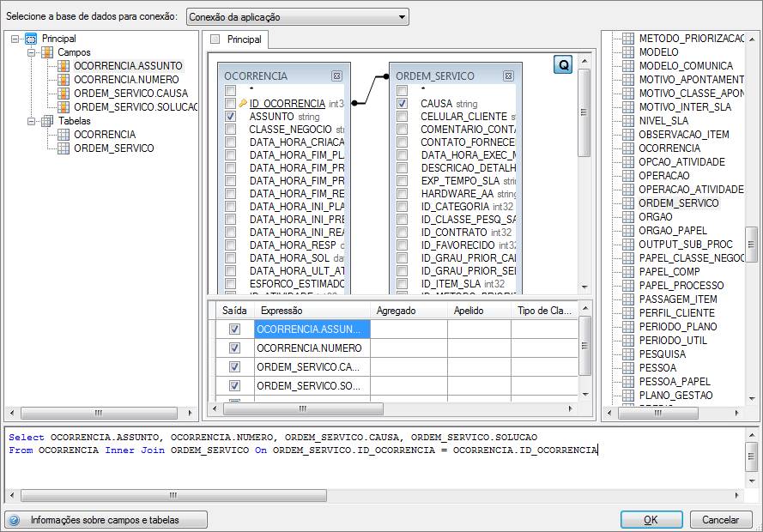The image size is (763, 532).
Task: Select OCORRENCIA.ASSUNTO field icon in tree
Action: point(64,66)
